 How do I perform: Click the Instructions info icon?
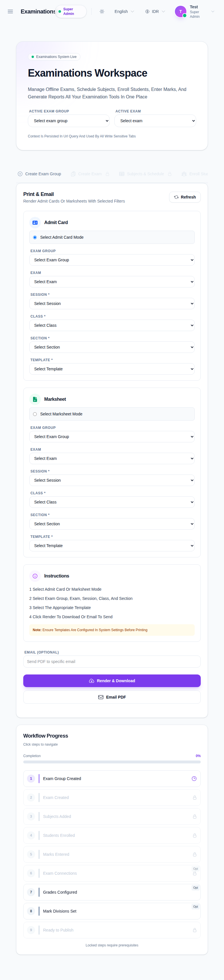pyautogui.click(x=35, y=576)
